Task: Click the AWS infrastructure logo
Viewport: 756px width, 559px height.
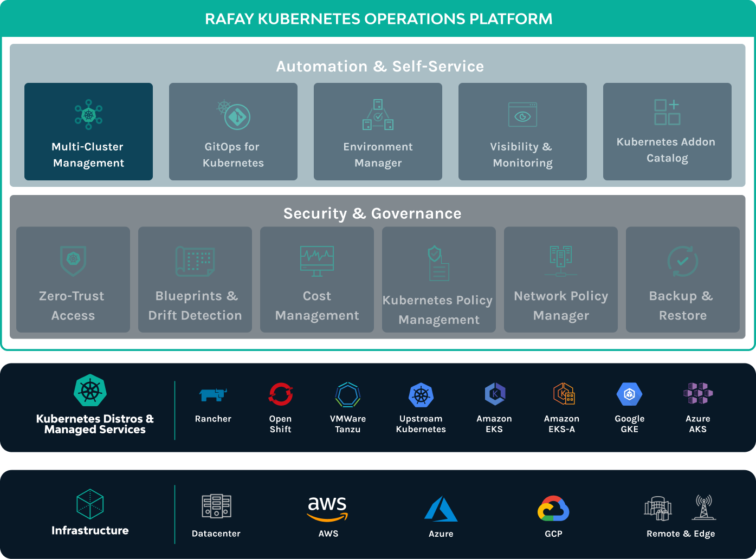Action: pyautogui.click(x=328, y=508)
